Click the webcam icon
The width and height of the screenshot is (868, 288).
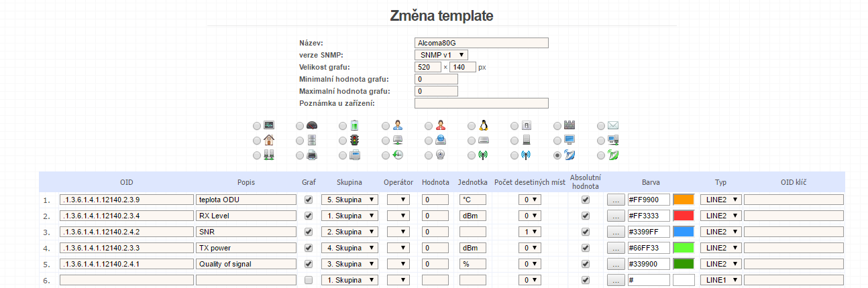[440, 155]
